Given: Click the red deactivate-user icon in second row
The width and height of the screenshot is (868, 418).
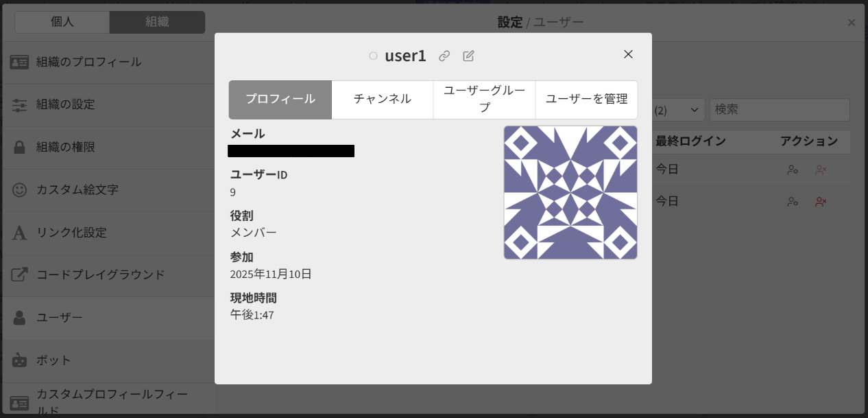Looking at the screenshot, I should (821, 201).
